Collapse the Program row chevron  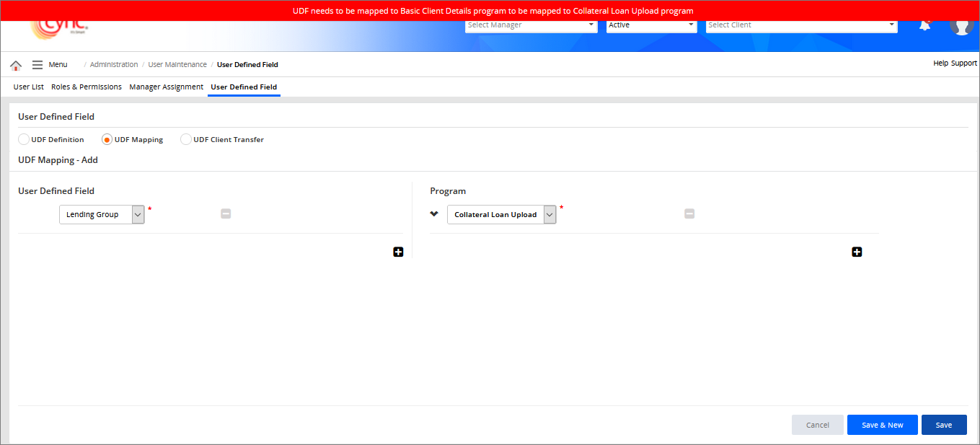pos(434,214)
